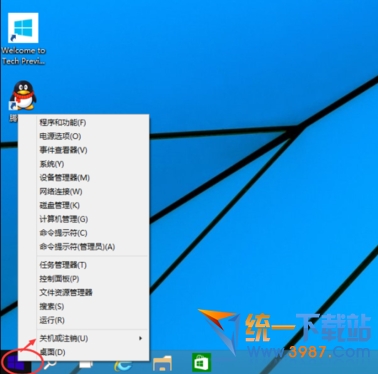Open the Task View icon on taskbar
Viewport: 378px width, 374px height.
[x=86, y=364]
